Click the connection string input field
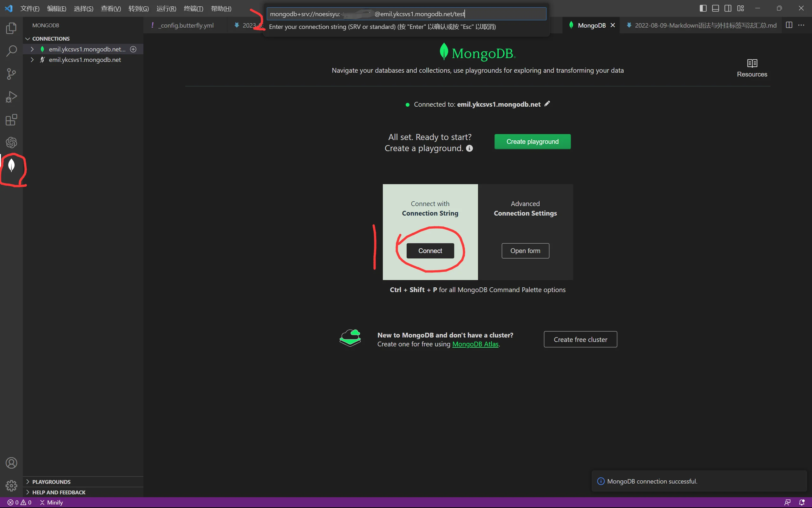812x508 pixels. 406,14
